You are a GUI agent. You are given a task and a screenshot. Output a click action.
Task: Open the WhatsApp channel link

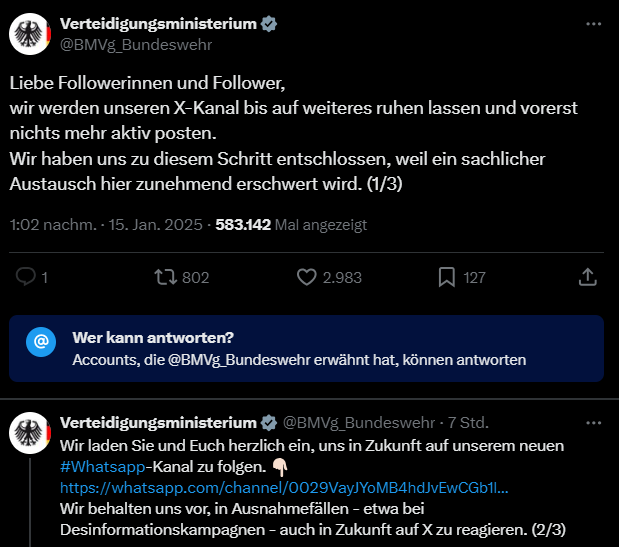284,487
